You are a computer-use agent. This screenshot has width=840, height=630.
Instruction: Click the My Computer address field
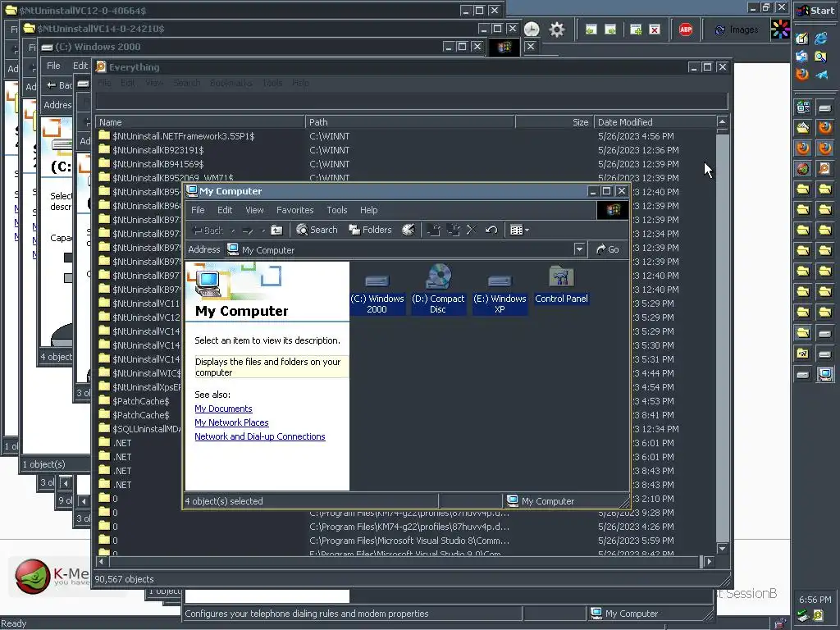pyautogui.click(x=399, y=249)
